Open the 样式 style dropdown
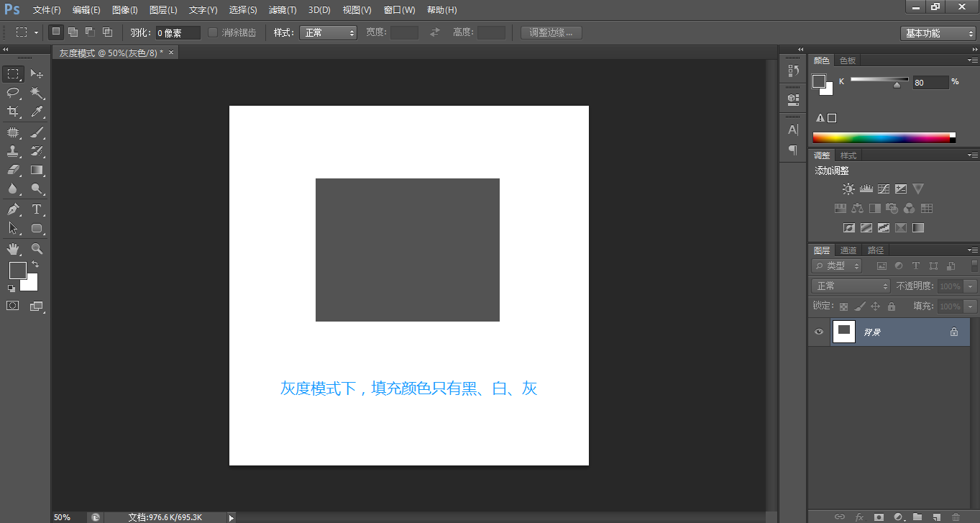Viewport: 980px width, 523px height. point(329,32)
